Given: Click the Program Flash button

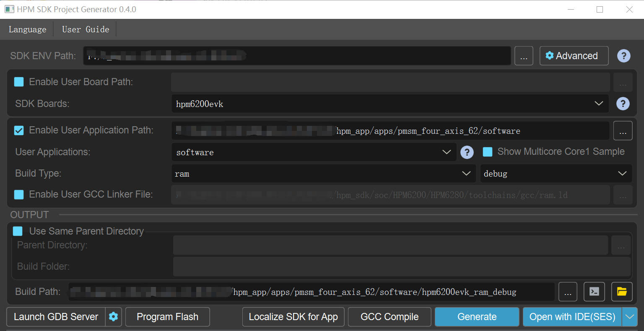Looking at the screenshot, I should (167, 317).
